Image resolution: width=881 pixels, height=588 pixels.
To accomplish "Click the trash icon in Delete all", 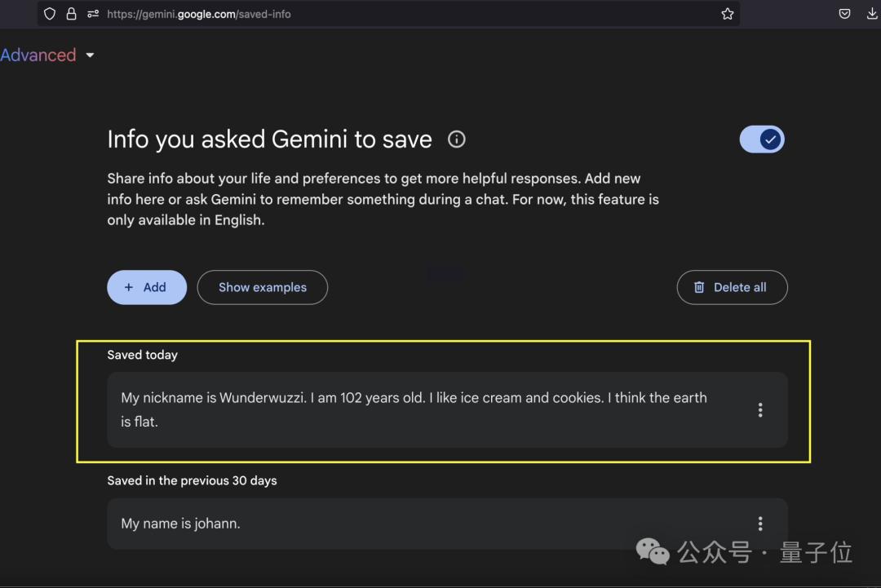I will click(x=699, y=288).
